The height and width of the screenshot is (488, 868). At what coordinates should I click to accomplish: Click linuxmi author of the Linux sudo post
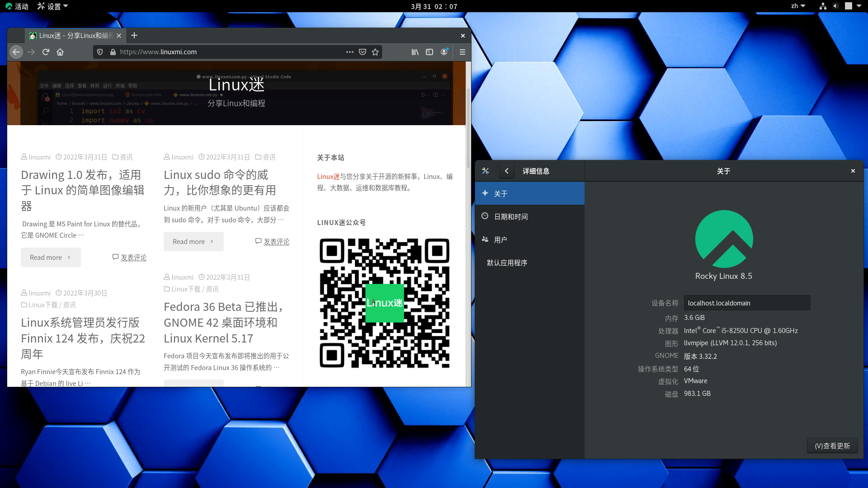coord(182,157)
